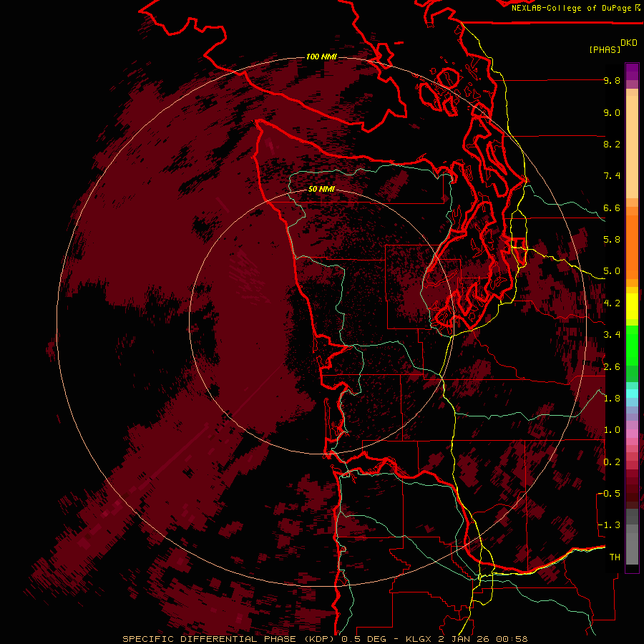
Task: Select the 8.2 scale value
Action: tap(612, 144)
